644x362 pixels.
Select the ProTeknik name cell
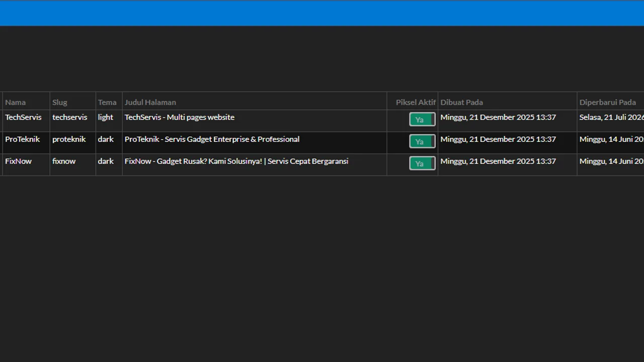26,143
